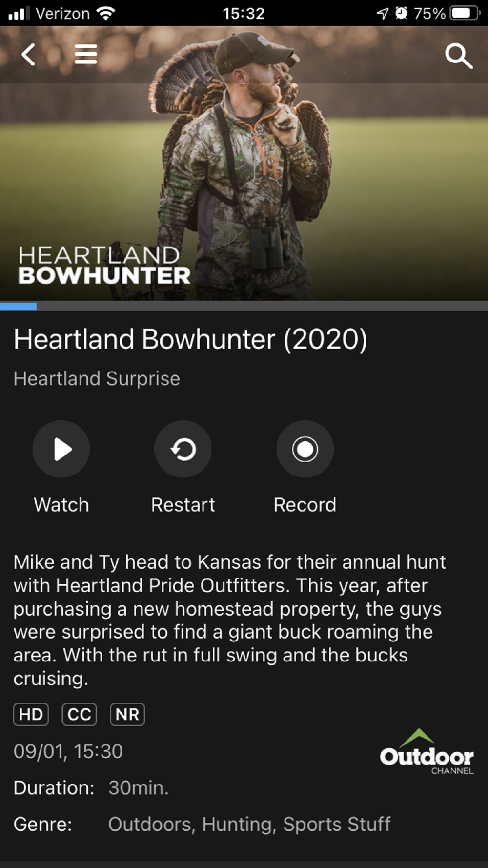Tap the genre Outdoors, Hunting, Sports Stuff

[249, 825]
